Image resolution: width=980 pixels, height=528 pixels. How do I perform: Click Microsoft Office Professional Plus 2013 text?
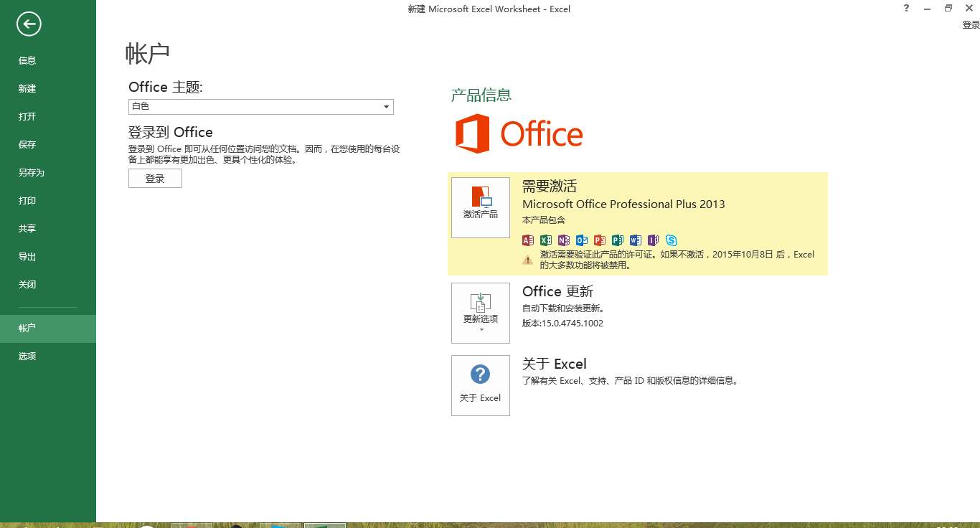623,204
